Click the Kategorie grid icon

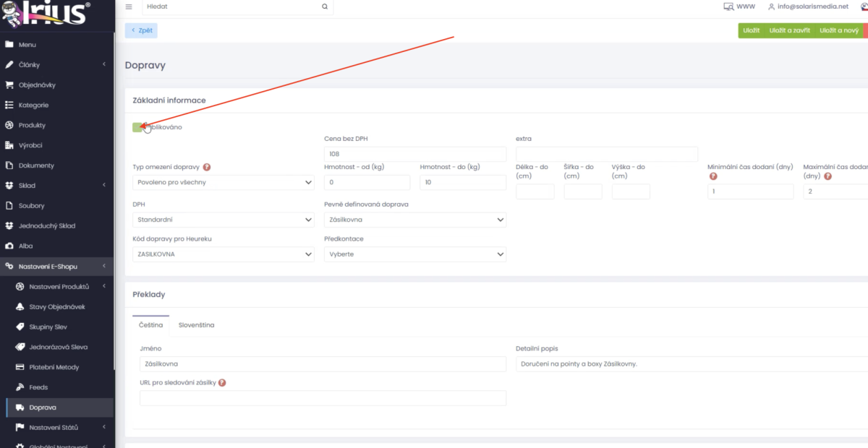pyautogui.click(x=9, y=105)
